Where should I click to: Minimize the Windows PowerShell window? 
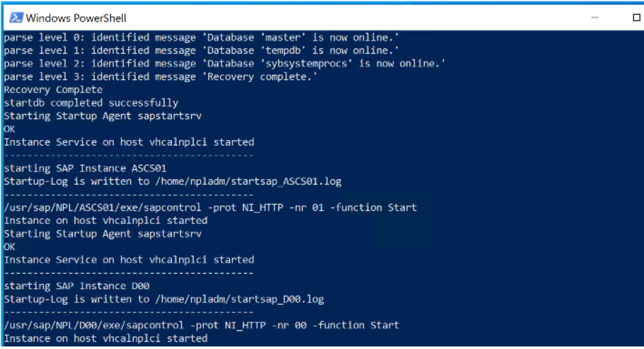[x=595, y=17]
